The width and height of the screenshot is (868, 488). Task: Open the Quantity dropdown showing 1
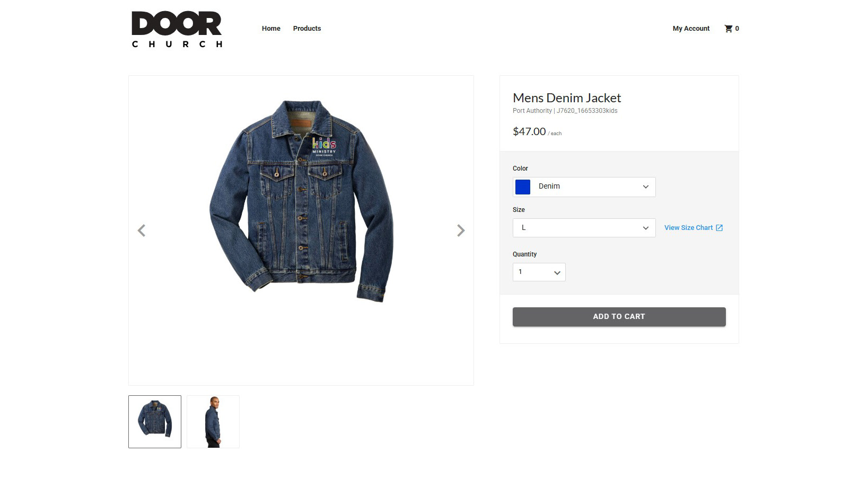click(539, 272)
